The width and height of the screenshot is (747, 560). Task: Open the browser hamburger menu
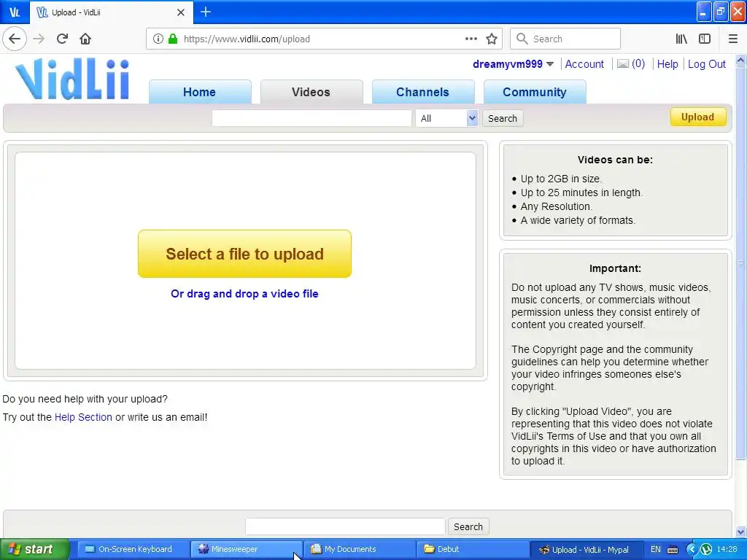[x=732, y=39]
